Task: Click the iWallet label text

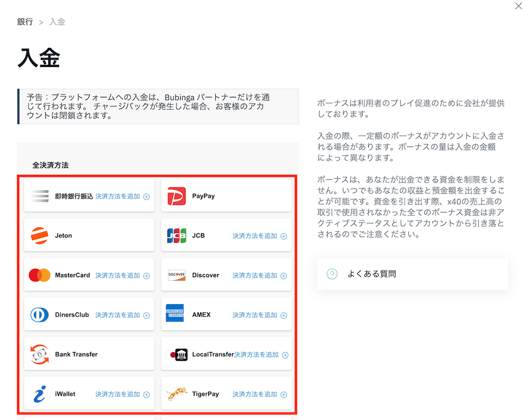Action: click(66, 394)
